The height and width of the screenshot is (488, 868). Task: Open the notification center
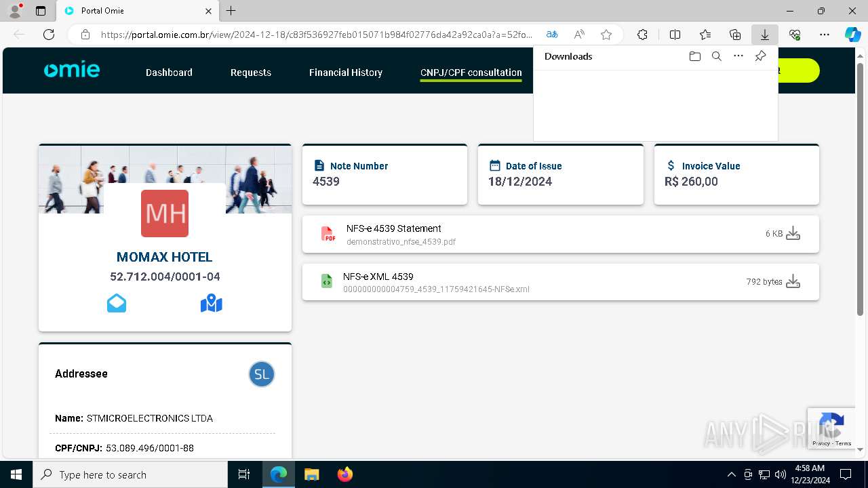point(846,474)
